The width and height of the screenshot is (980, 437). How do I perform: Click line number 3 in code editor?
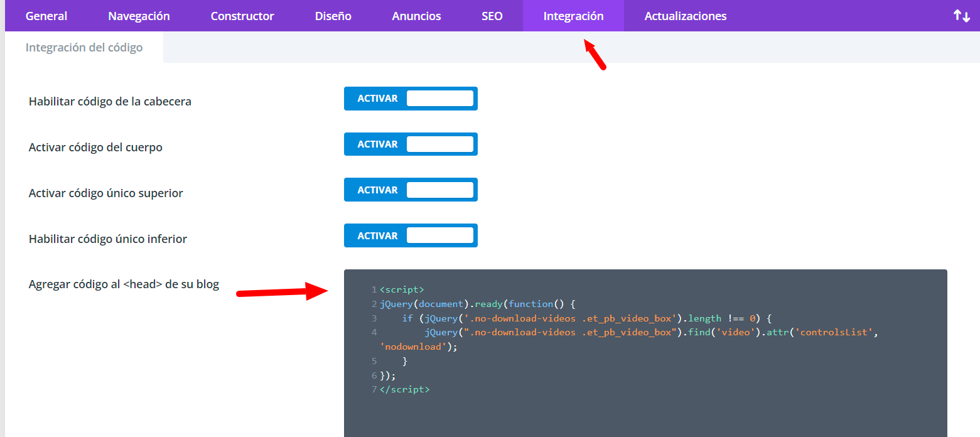(374, 318)
